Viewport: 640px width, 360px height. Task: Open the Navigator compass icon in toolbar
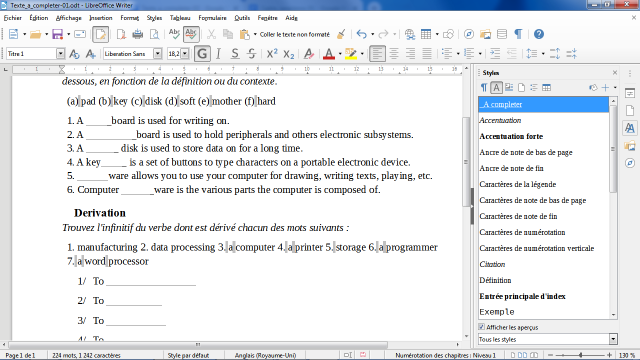(469, 34)
